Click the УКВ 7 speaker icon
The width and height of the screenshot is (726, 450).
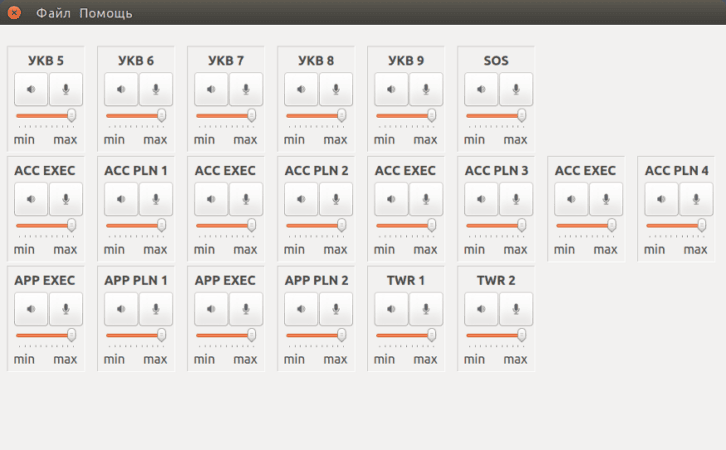211,89
